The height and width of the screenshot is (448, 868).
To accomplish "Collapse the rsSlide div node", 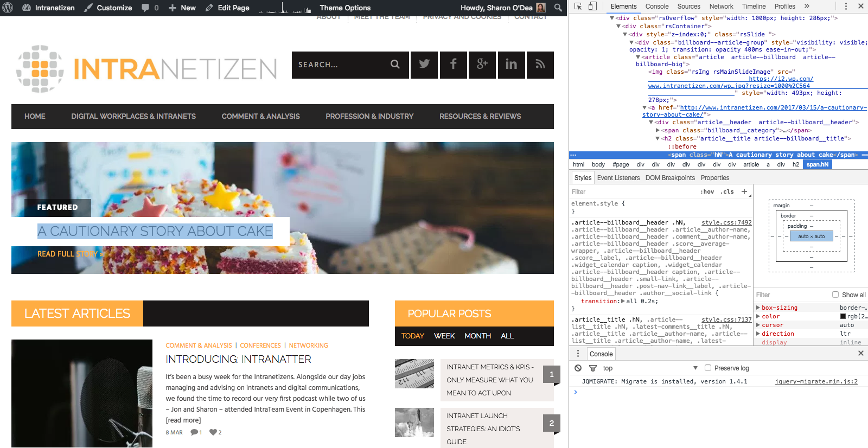I will coord(625,34).
